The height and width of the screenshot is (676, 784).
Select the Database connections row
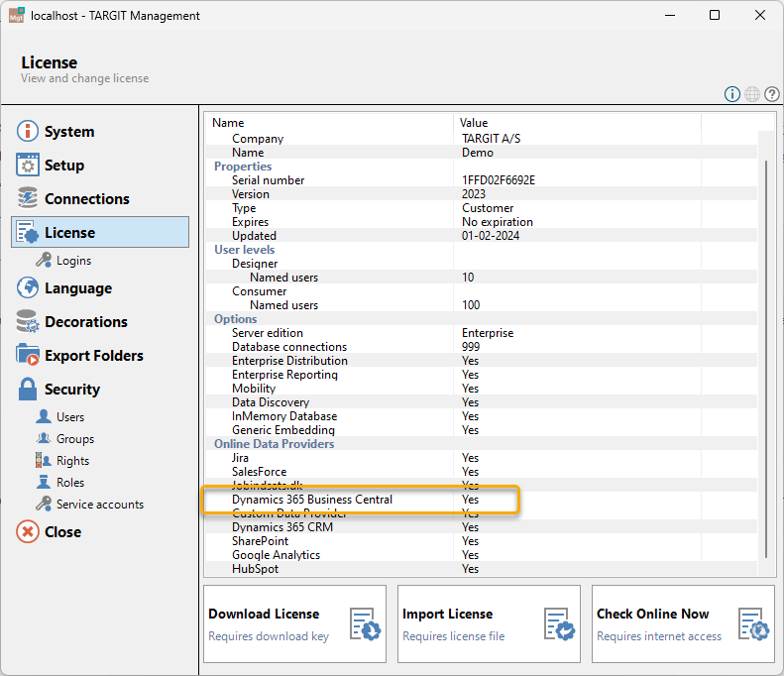tap(482, 347)
